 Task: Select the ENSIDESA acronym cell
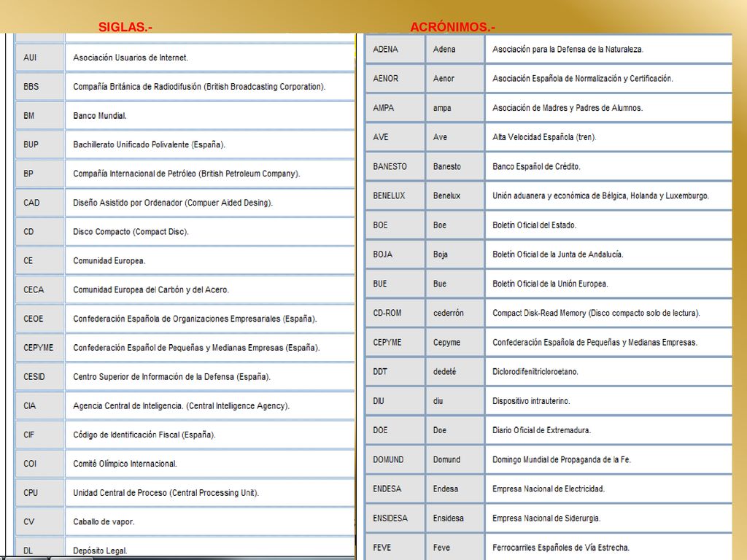tap(395, 518)
